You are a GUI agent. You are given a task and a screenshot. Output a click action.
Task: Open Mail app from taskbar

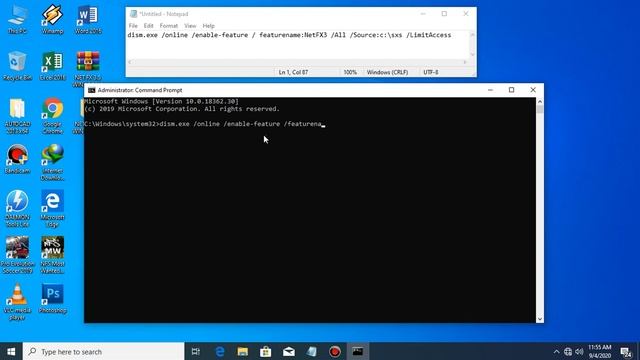[289, 351]
